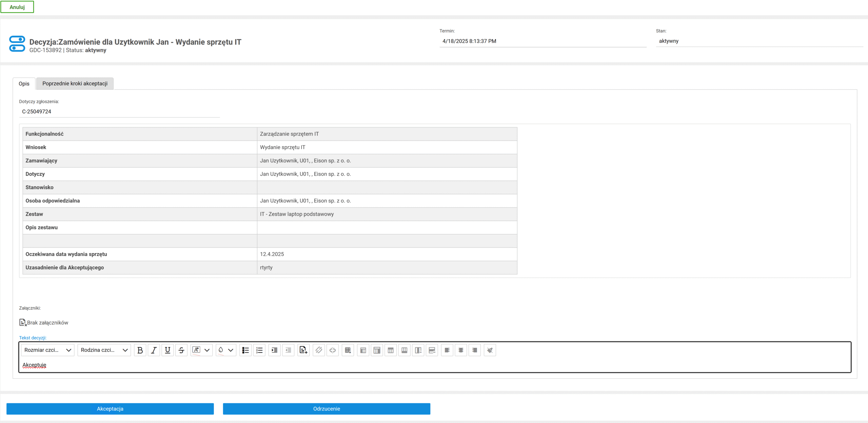
Task: Toggle italic formatting in decision editor
Action: (x=154, y=350)
